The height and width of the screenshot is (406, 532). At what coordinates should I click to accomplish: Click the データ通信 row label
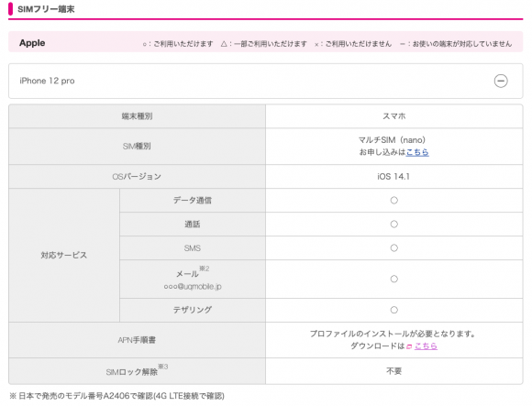193,201
